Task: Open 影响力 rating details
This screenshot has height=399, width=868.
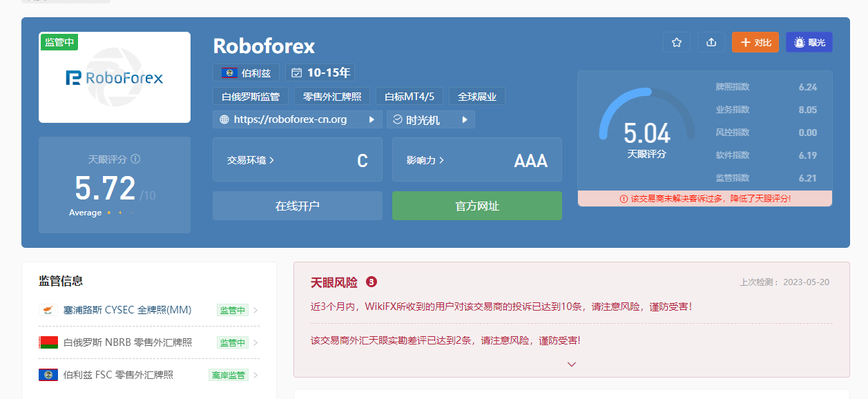Action: (477, 159)
